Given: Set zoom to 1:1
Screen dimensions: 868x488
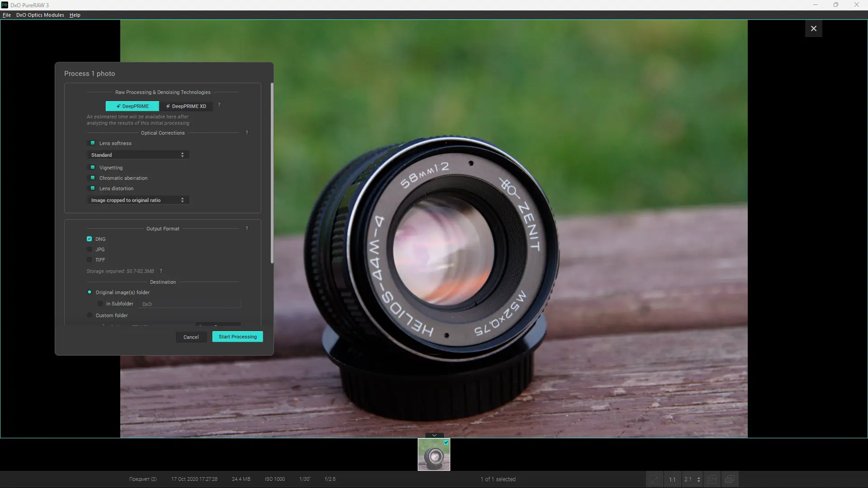Looking at the screenshot, I should click(672, 479).
